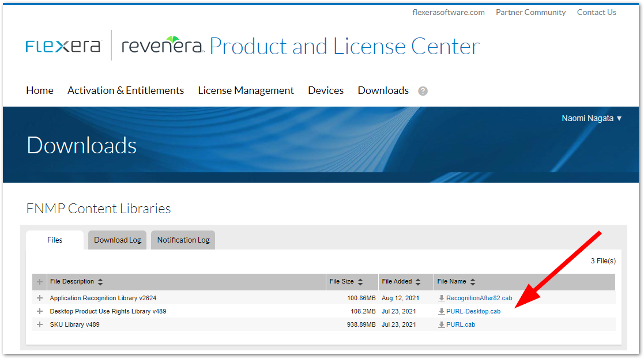
Task: Expand SKU Library v489 row
Action: pos(40,324)
